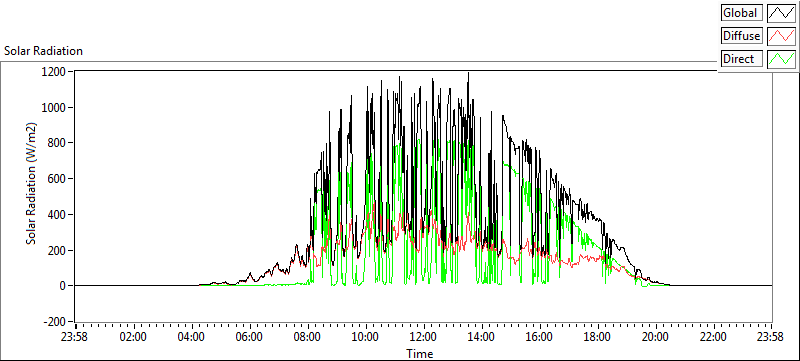The height and width of the screenshot is (361, 800).
Task: Click the 1000 y-axis scale value
Action: (54, 108)
